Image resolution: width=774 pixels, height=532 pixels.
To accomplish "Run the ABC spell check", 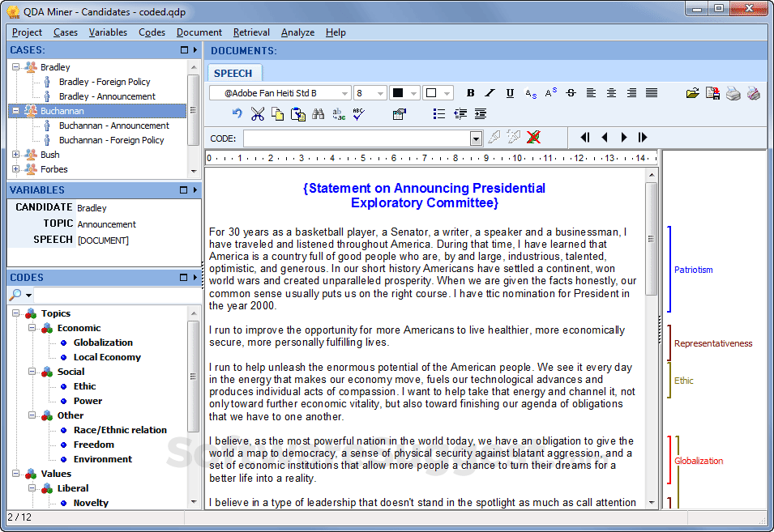I will pyautogui.click(x=360, y=114).
